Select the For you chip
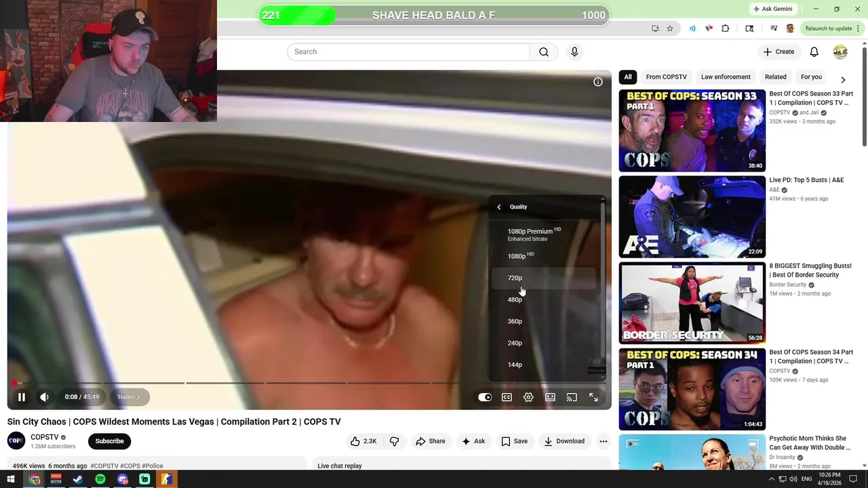Image resolution: width=868 pixels, height=488 pixels. click(811, 77)
